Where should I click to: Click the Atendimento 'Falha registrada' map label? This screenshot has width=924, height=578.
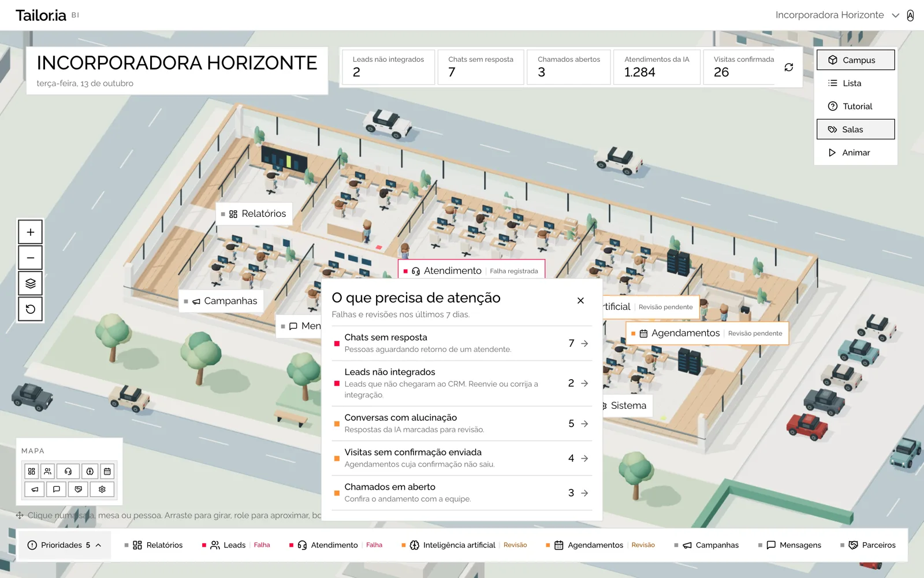(471, 271)
